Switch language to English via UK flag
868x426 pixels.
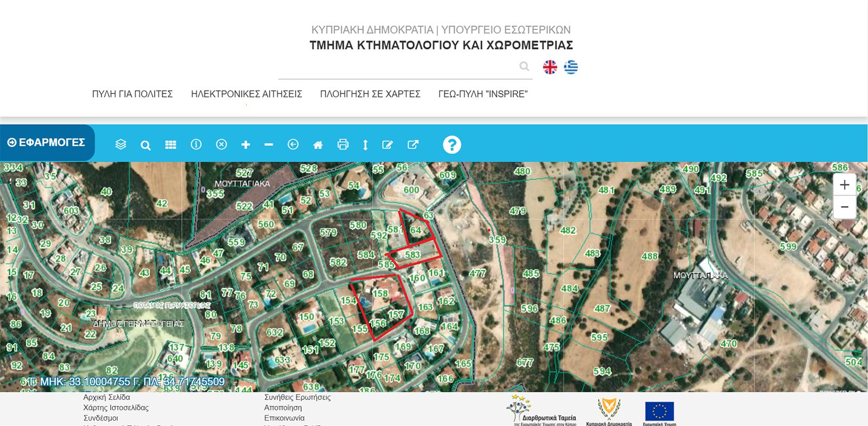coord(550,67)
